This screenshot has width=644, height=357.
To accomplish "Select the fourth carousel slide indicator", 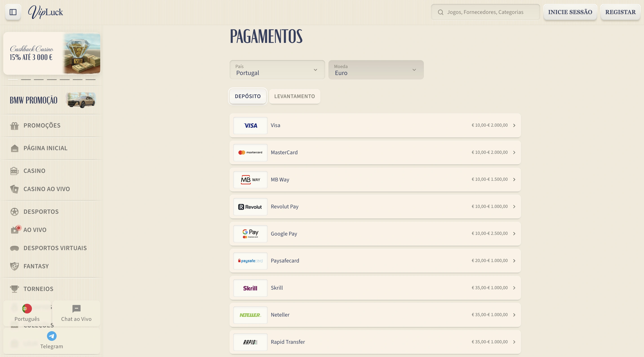I will [x=52, y=79].
